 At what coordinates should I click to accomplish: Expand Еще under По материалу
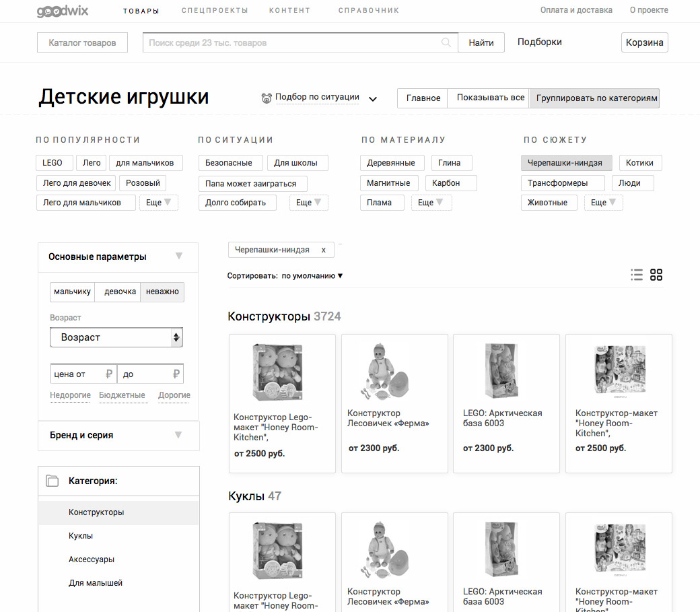[431, 203]
